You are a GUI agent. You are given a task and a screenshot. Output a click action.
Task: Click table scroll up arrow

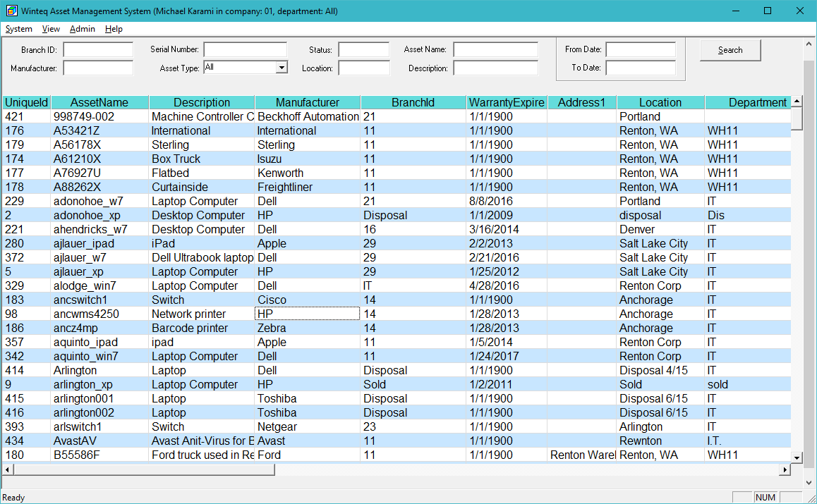tap(797, 101)
